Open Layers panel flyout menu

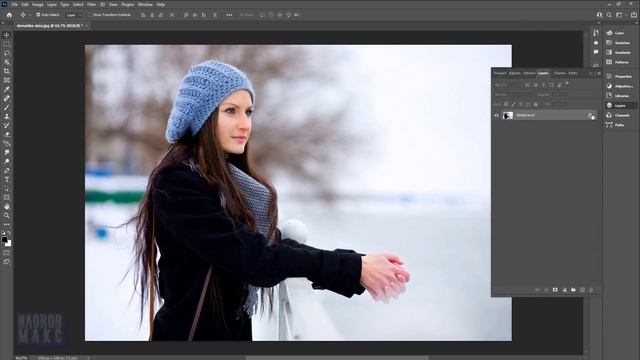[x=599, y=73]
